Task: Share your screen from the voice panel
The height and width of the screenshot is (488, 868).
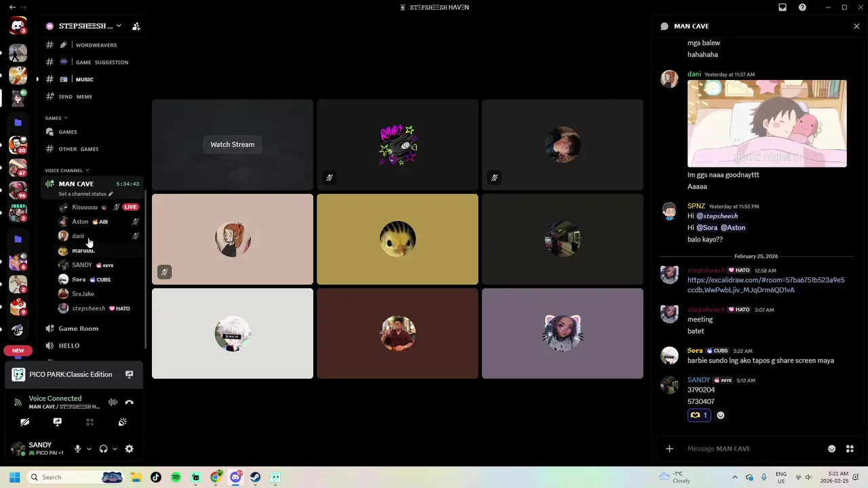Action: pos(58,422)
